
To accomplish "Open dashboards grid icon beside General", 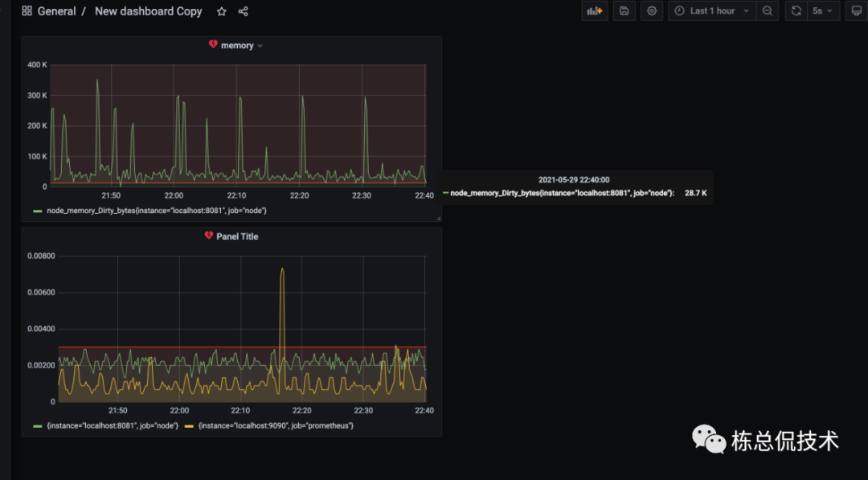I will tap(27, 11).
